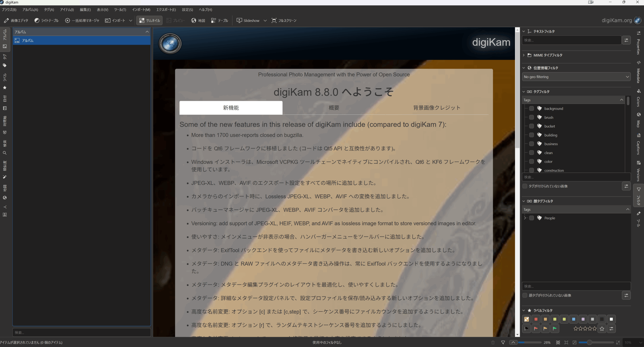Open the ツール(T) menu
Viewport: 644px width, 347px height.
tap(120, 10)
